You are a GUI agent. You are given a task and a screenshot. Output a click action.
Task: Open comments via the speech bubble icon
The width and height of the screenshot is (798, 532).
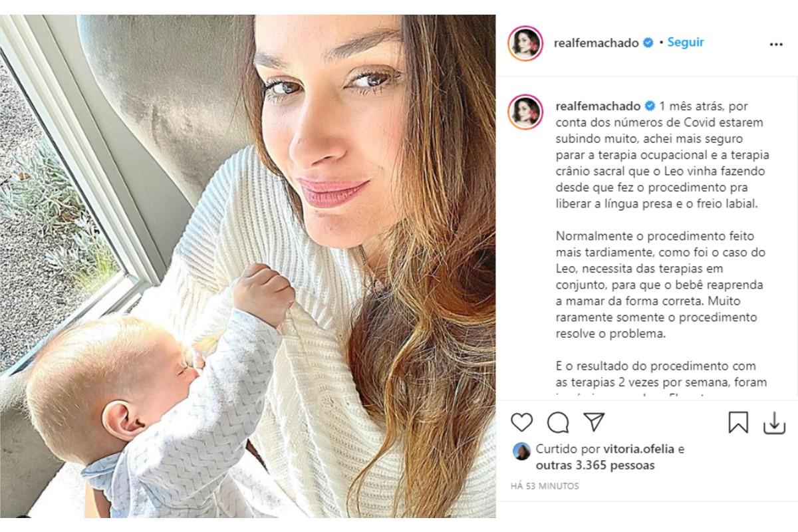[x=558, y=422]
